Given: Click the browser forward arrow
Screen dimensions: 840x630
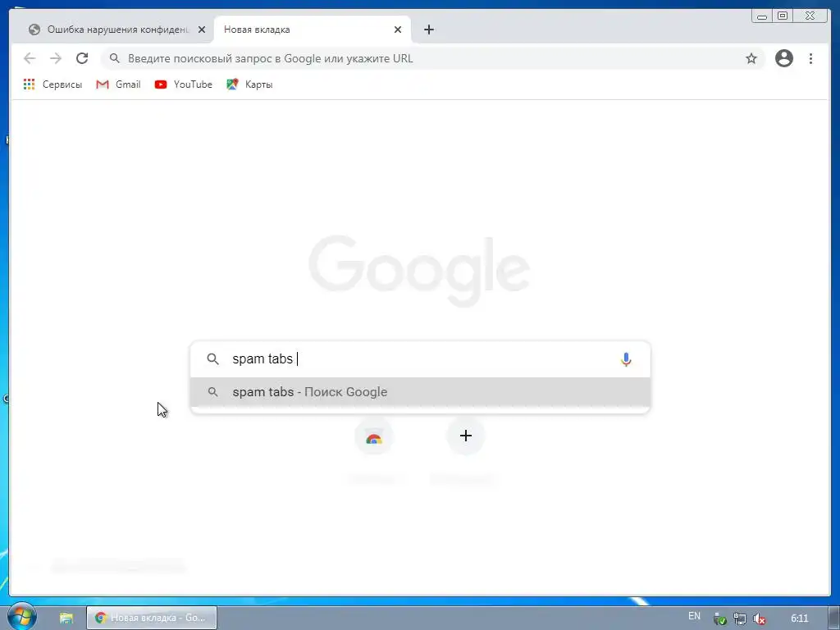Looking at the screenshot, I should pos(56,58).
